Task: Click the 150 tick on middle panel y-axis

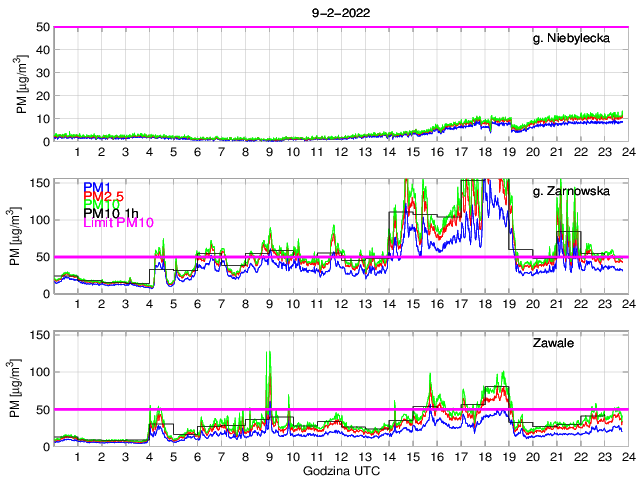Action: 39,180
